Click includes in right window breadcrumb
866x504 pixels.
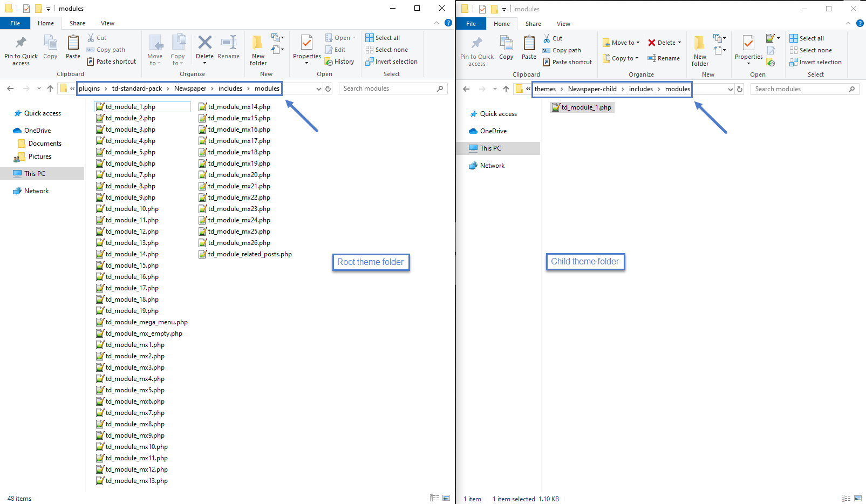click(x=640, y=89)
